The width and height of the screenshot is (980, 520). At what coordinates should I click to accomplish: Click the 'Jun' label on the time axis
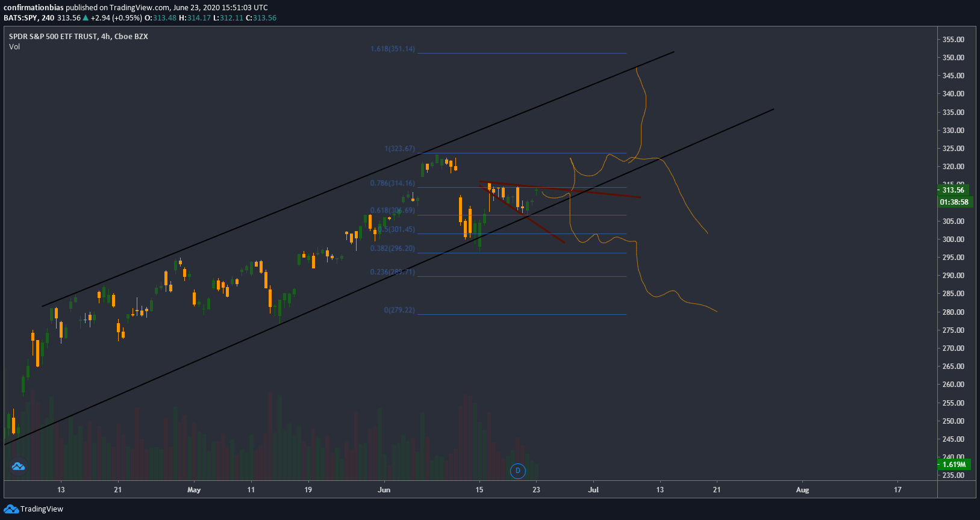[384, 490]
